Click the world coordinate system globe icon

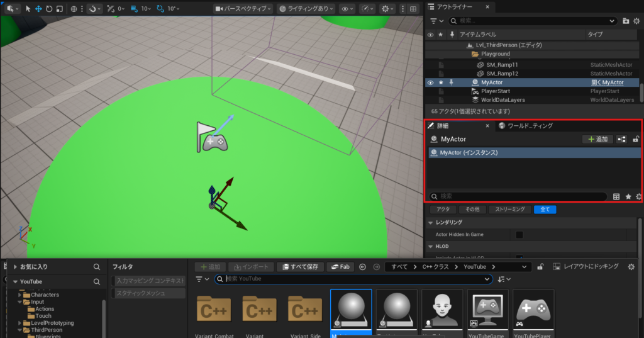(74, 9)
